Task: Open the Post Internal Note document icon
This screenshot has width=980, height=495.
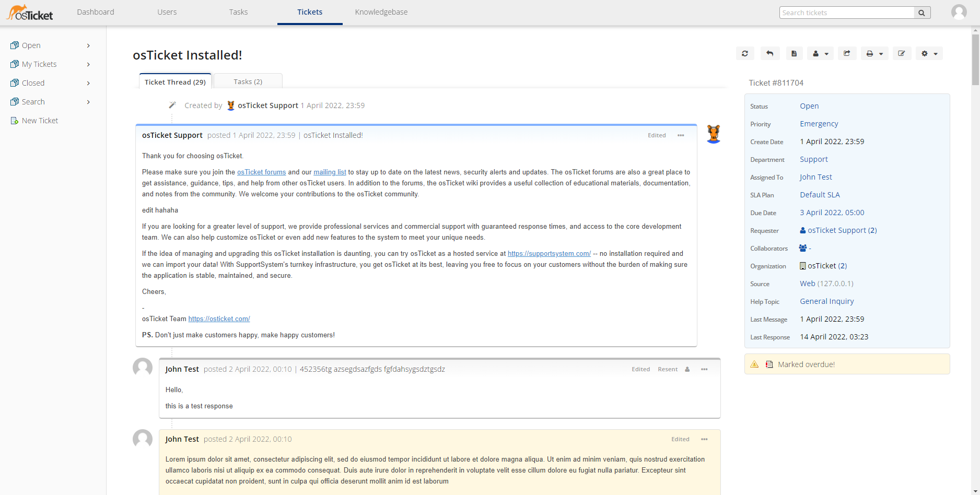Action: point(794,53)
